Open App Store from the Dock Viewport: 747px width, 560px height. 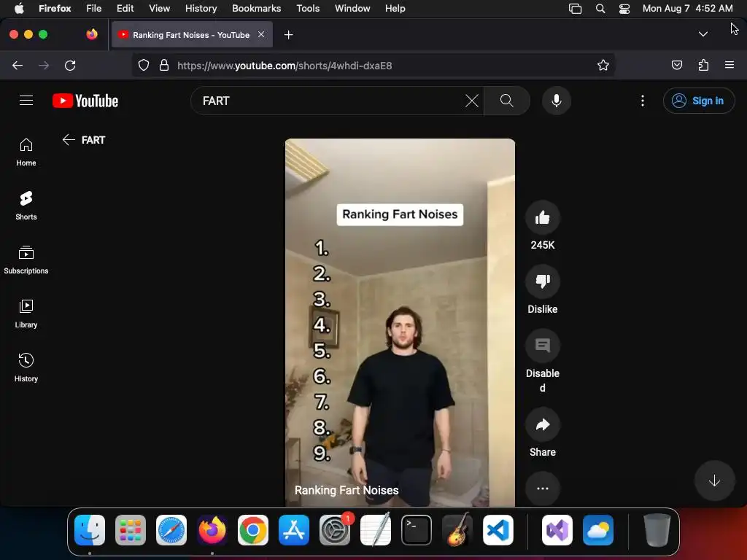294,530
